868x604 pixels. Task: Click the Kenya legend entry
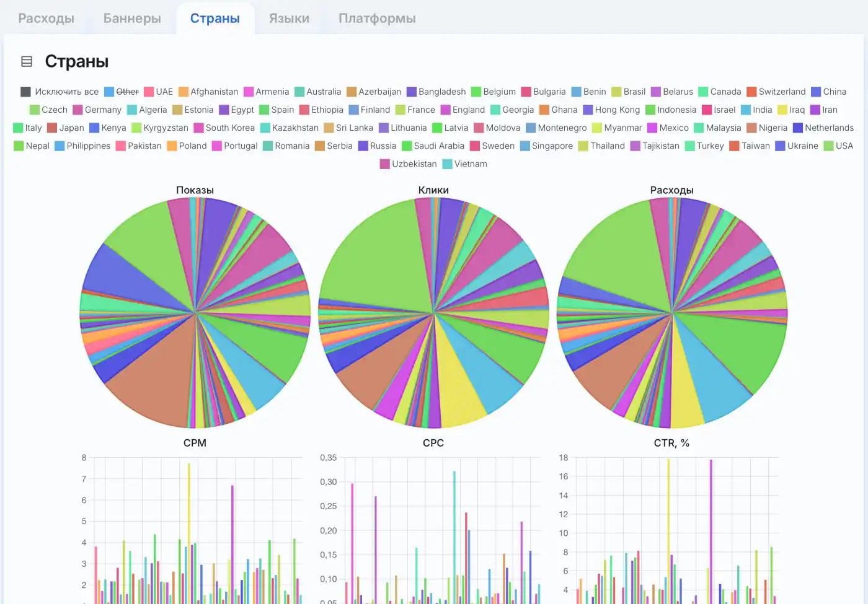point(108,128)
